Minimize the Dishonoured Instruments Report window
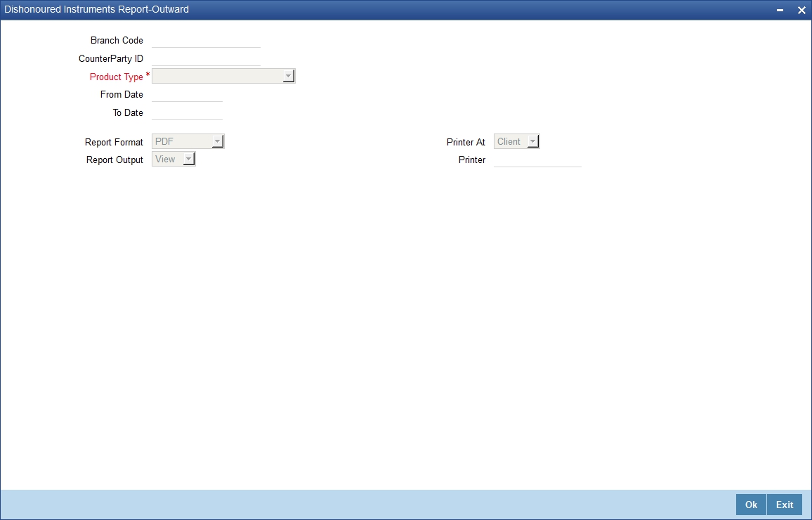Viewport: 812px width, 520px height. (780, 10)
